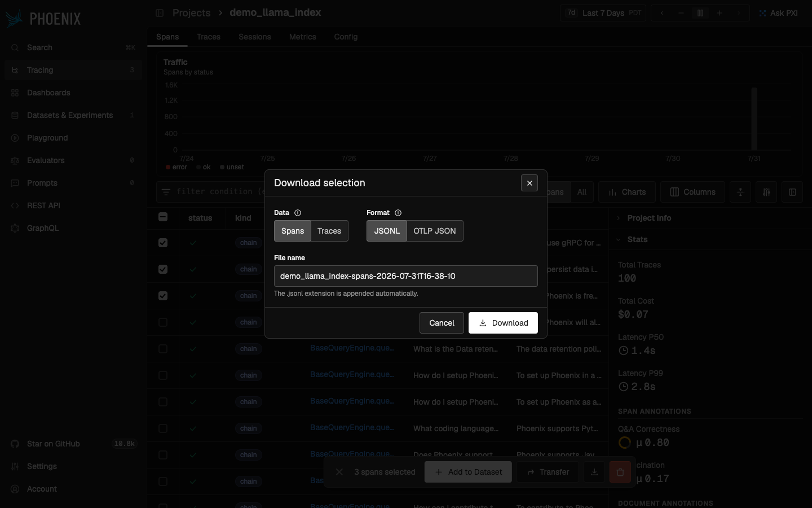Image resolution: width=812 pixels, height=508 pixels.
Task: Click the Download button
Action: [503, 323]
